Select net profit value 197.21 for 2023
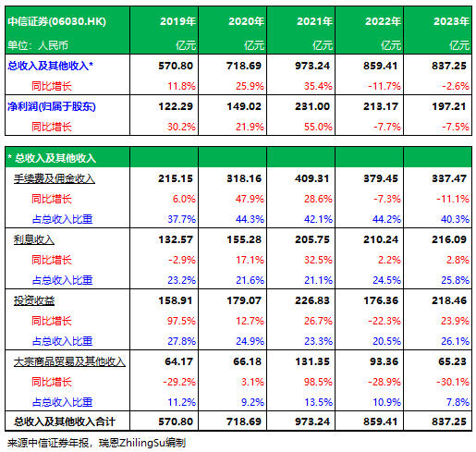Viewport: 476px width, 452px height. 449,106
